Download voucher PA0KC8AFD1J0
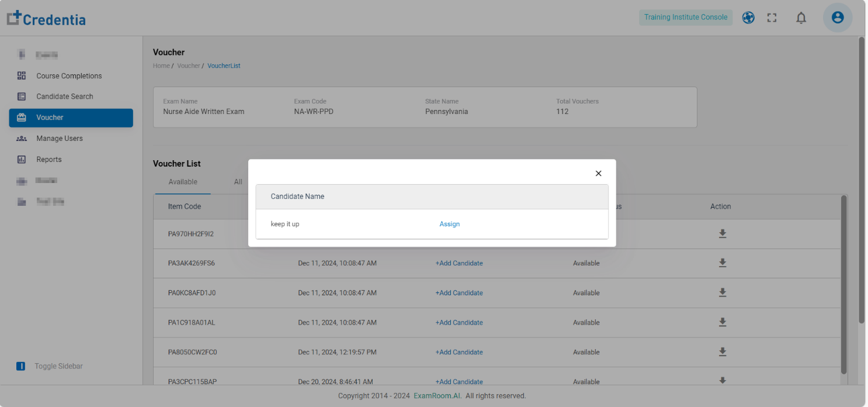 coord(723,292)
